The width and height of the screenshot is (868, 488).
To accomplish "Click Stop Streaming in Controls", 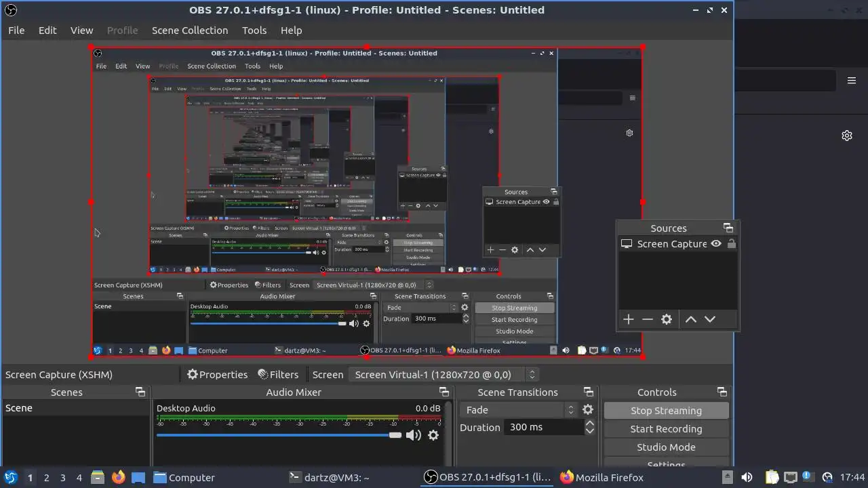I will point(666,411).
